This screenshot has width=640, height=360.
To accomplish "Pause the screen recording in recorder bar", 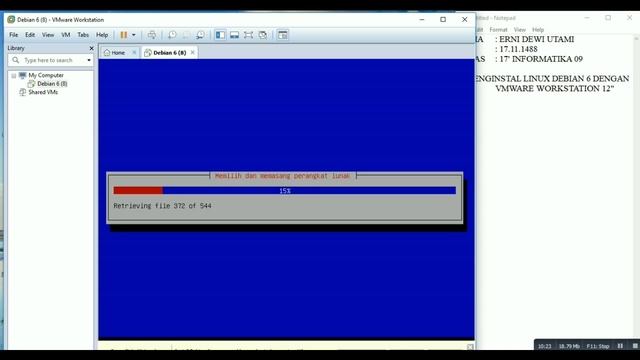I will pos(620,346).
